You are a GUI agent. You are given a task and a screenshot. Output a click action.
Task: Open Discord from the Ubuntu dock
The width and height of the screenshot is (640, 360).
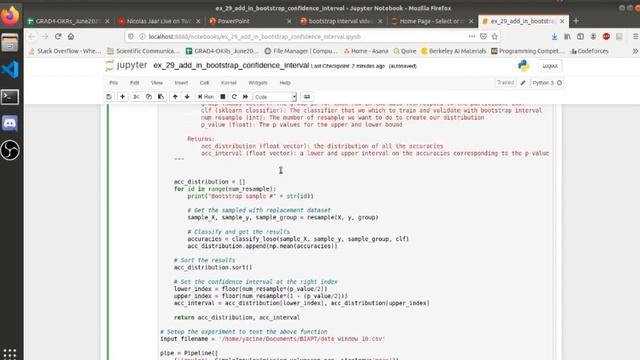click(x=10, y=123)
